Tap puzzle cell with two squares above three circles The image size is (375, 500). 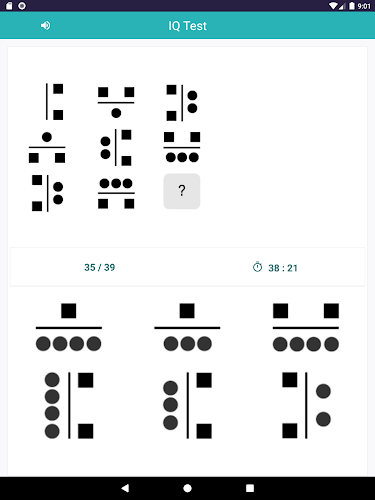coord(182,147)
